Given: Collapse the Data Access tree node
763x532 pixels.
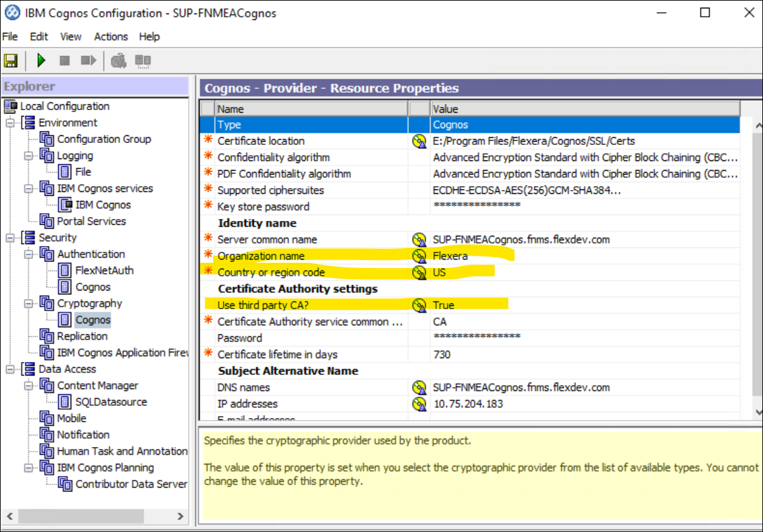Looking at the screenshot, I should tap(10, 370).
